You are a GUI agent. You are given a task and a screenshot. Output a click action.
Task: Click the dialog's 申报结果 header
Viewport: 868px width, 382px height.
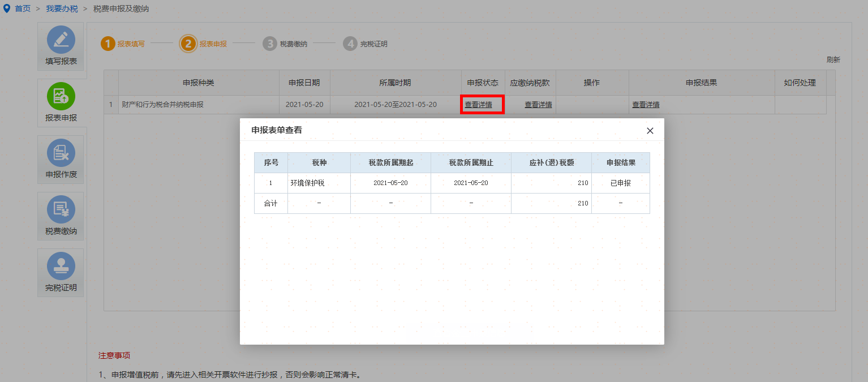coord(621,162)
